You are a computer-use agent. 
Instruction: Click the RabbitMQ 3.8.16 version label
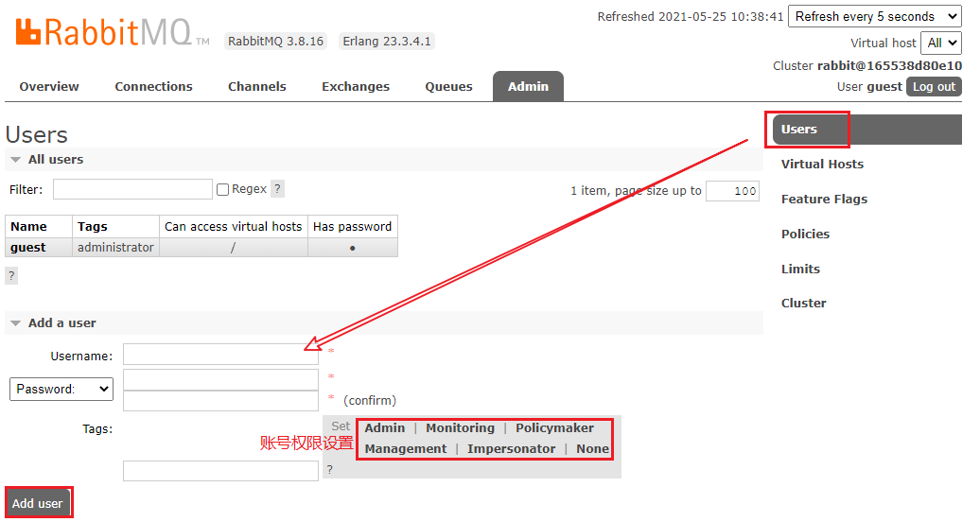click(275, 42)
